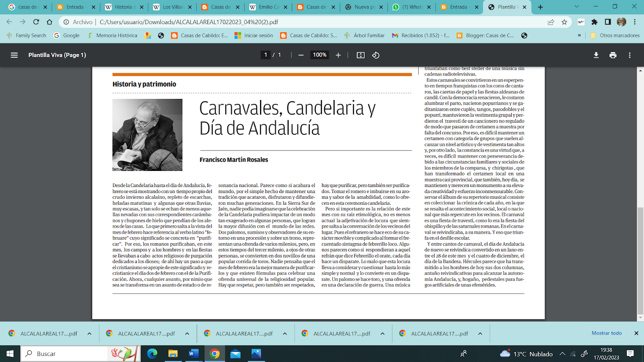The height and width of the screenshot is (362, 644).
Task: Open the Chrome profile avatar
Action: point(621,22)
